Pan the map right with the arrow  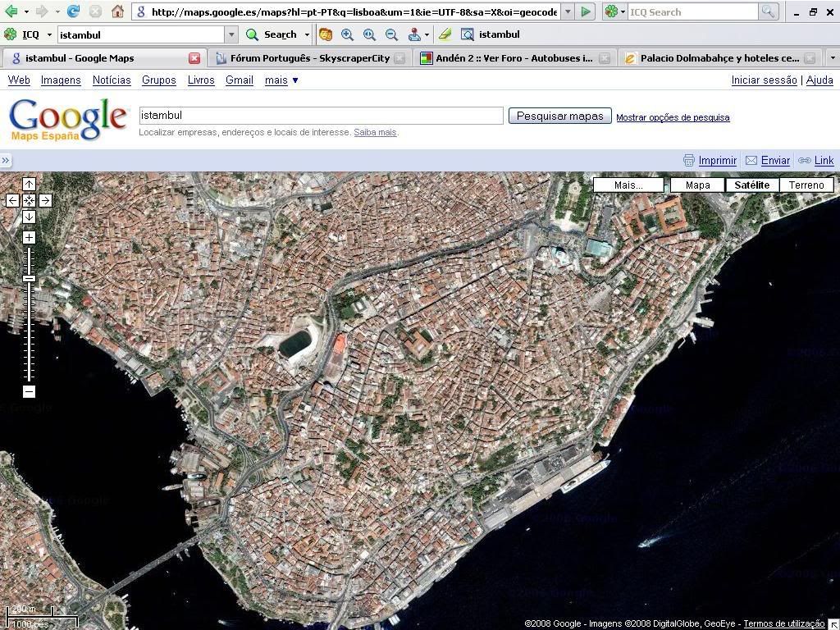[45, 200]
